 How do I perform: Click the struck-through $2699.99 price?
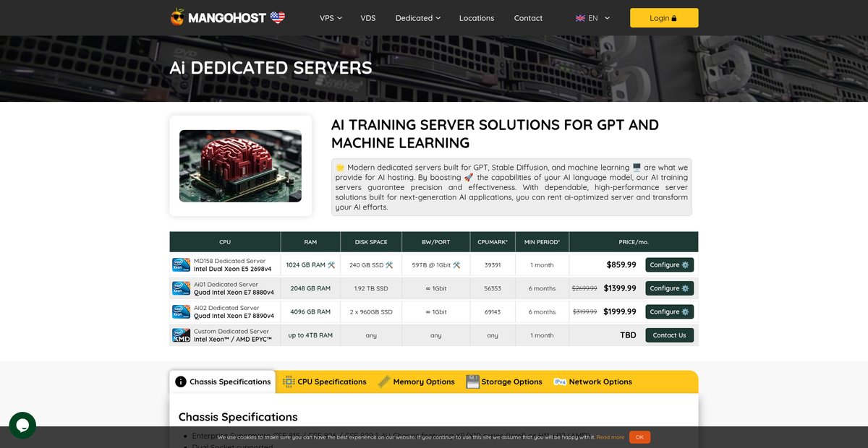584,288
